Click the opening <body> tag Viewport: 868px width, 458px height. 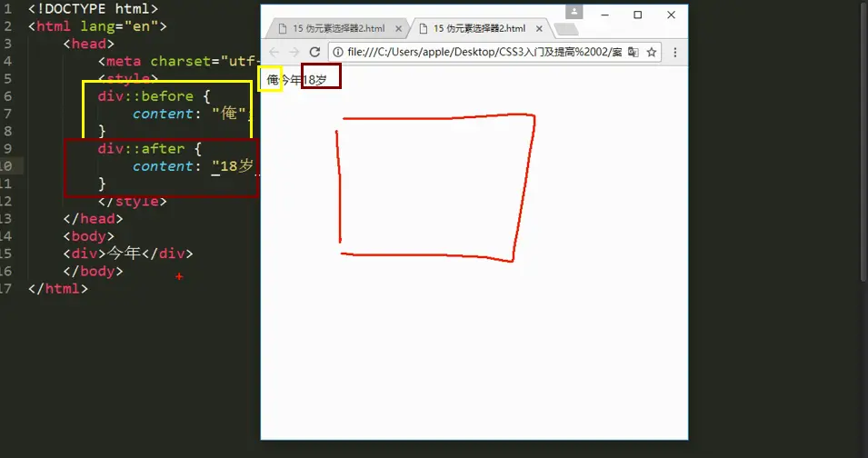click(x=88, y=236)
